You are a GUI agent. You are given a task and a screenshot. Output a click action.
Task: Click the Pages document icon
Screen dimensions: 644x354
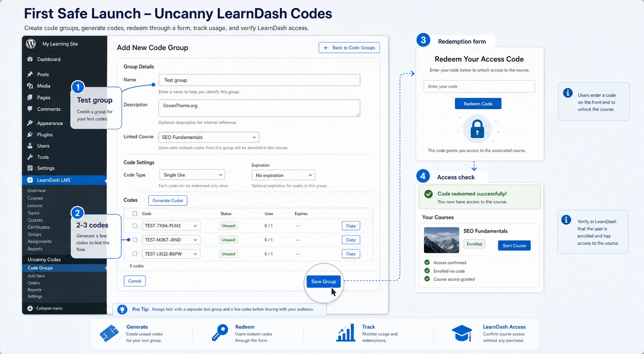coord(30,97)
